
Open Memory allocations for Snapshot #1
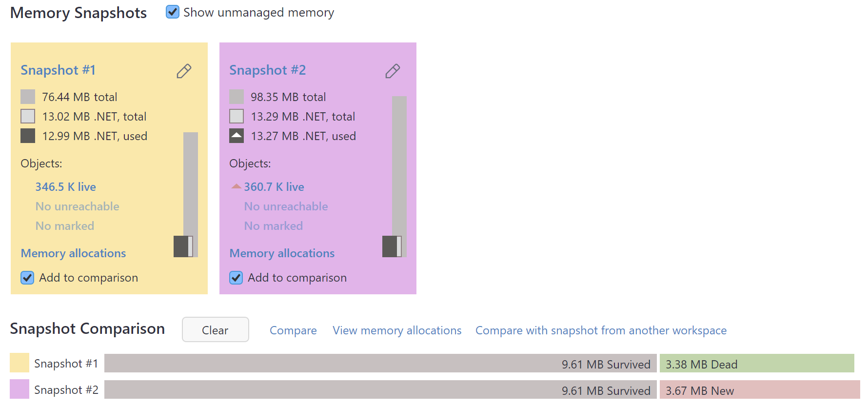click(x=73, y=253)
